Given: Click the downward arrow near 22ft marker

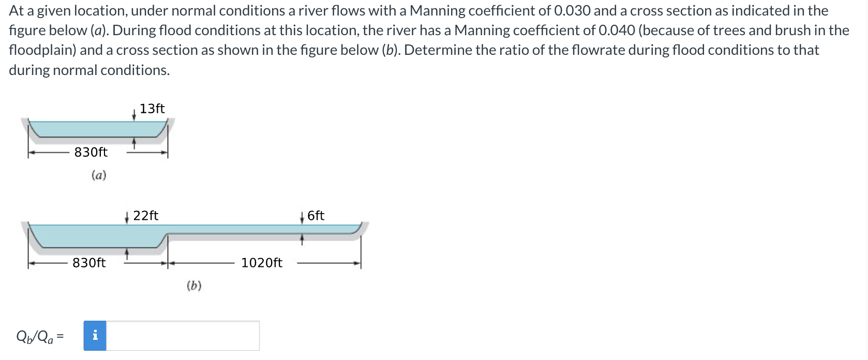Looking at the screenshot, I should (x=127, y=218).
